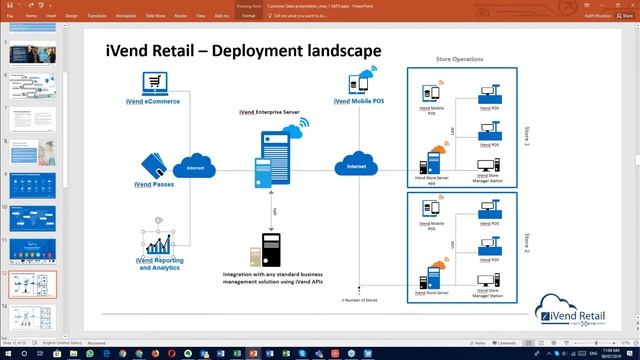Click the 'iVend eCommerce' label
640x360 pixels.
153,101
